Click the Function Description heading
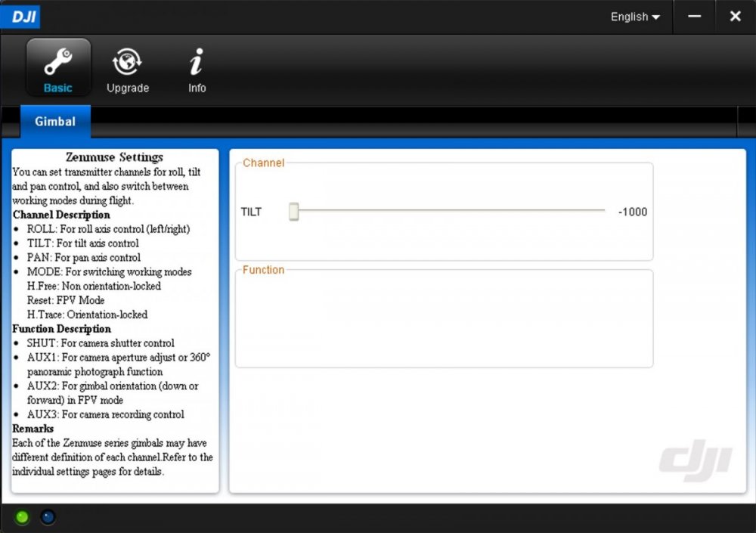The width and height of the screenshot is (756, 533). click(x=62, y=329)
